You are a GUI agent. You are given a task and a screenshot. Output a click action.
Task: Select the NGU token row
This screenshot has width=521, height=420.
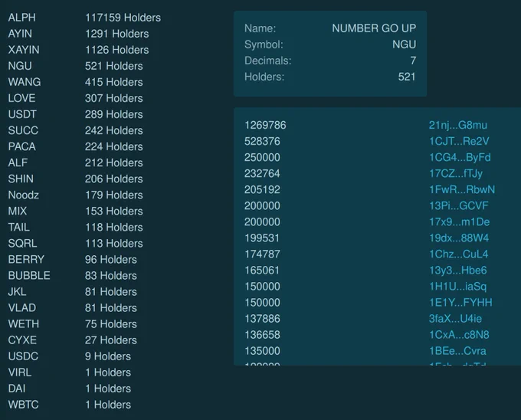[75, 66]
